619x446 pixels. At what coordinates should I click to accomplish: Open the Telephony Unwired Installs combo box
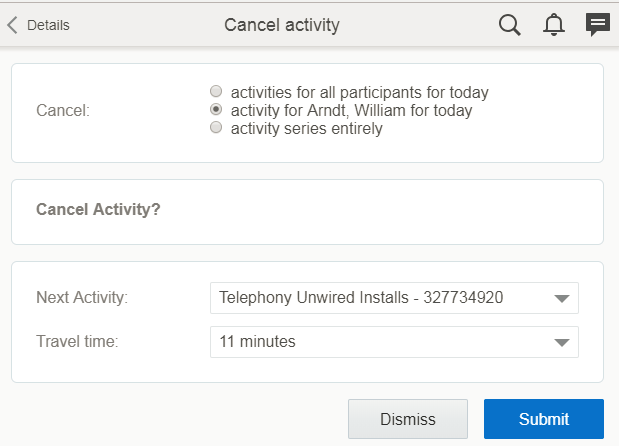coord(380,298)
